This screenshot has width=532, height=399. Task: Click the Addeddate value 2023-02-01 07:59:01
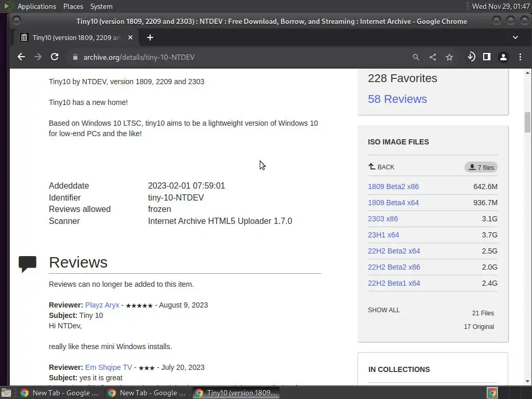point(187,185)
